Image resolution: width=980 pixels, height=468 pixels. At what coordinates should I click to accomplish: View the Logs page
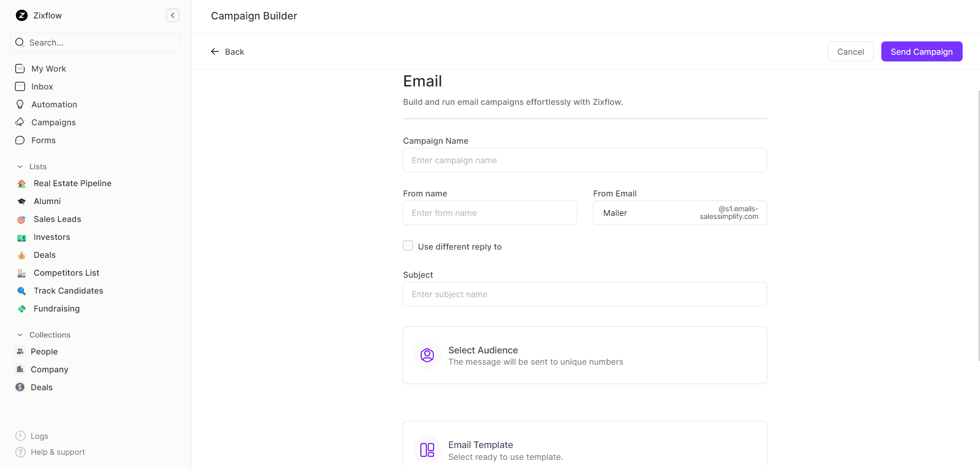[39, 436]
